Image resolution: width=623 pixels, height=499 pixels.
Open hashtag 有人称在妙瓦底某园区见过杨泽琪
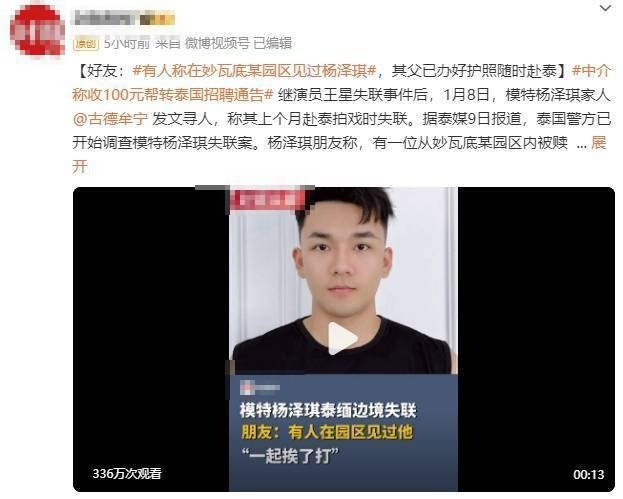(x=254, y=71)
